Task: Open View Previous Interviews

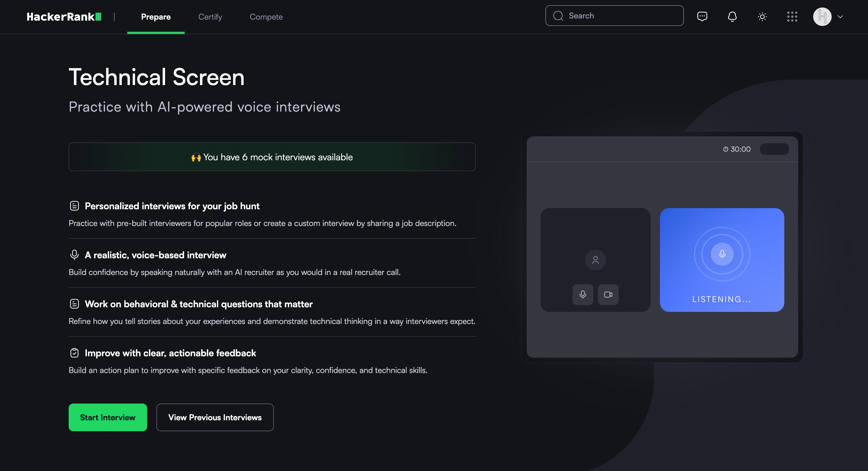Action: pos(215,417)
